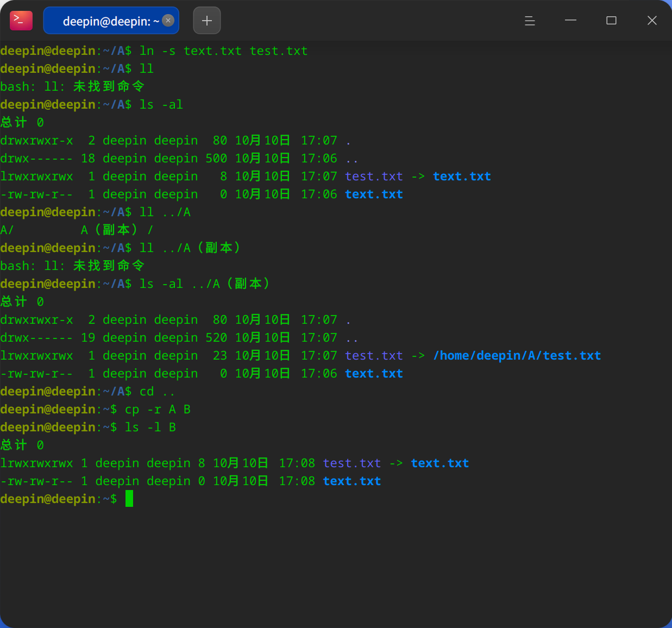672x628 pixels.
Task: Click the 'cd ..' command text
Action: click(158, 391)
